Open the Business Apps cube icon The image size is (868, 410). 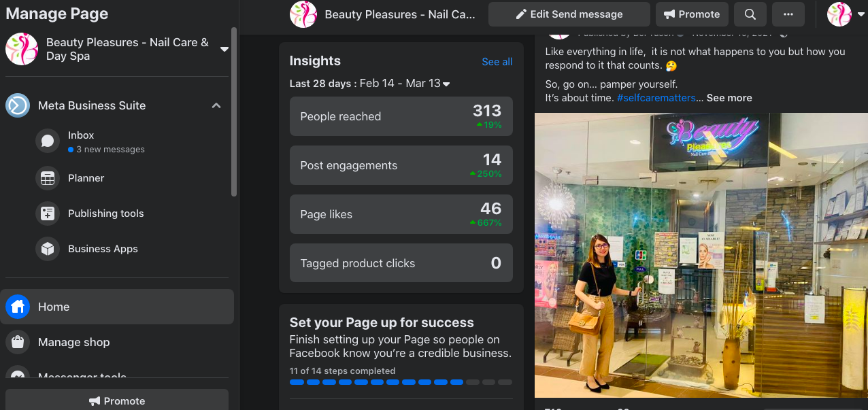[x=48, y=249]
